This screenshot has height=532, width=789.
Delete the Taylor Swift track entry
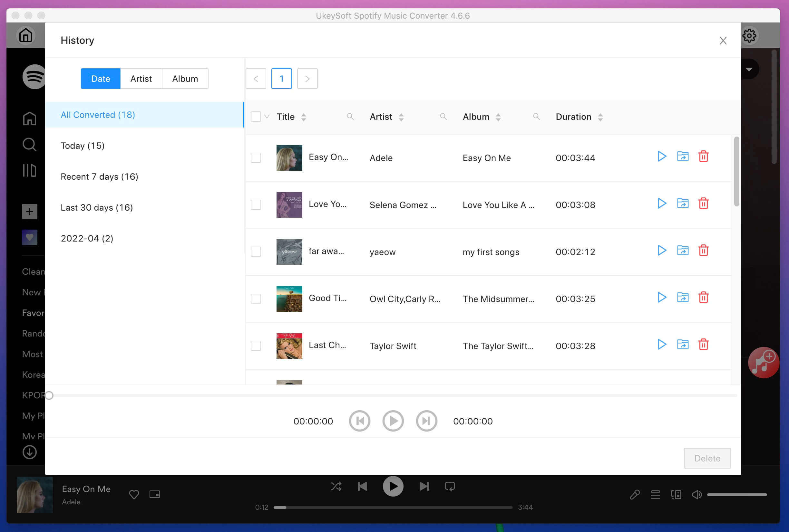click(x=704, y=344)
